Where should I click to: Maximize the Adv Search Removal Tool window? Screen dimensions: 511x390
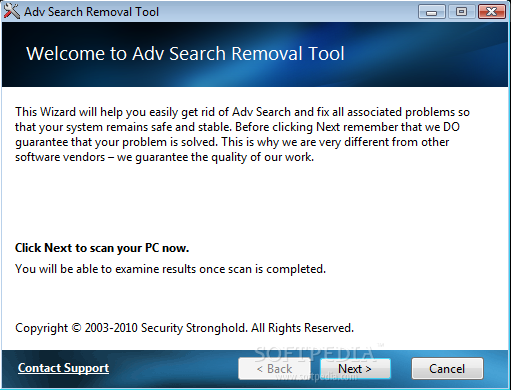click(461, 12)
